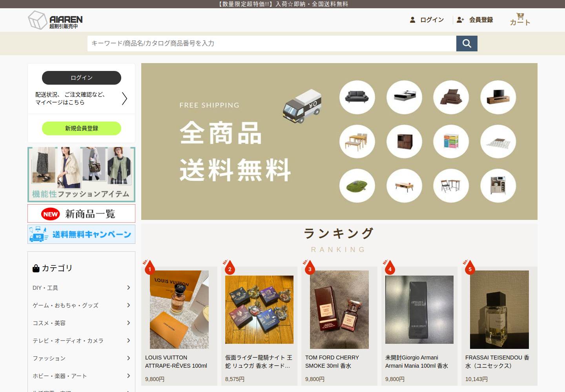Click the FRASSAI TEISENDOU 香水 title

point(498,361)
